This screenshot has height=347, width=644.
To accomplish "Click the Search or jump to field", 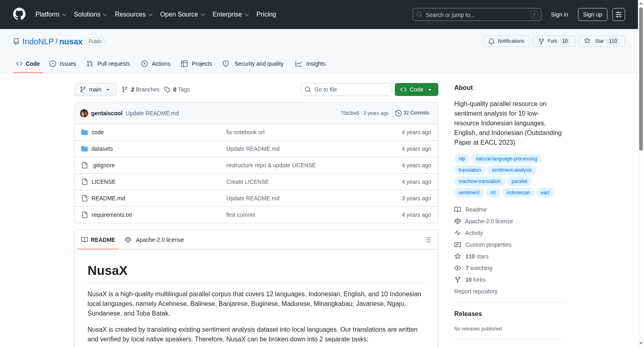I will 477,15.
